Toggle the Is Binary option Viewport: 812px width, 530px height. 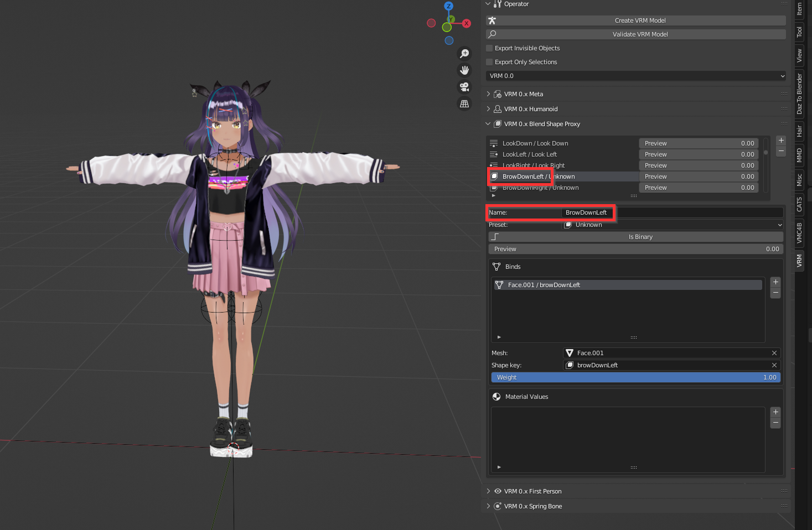click(635, 237)
